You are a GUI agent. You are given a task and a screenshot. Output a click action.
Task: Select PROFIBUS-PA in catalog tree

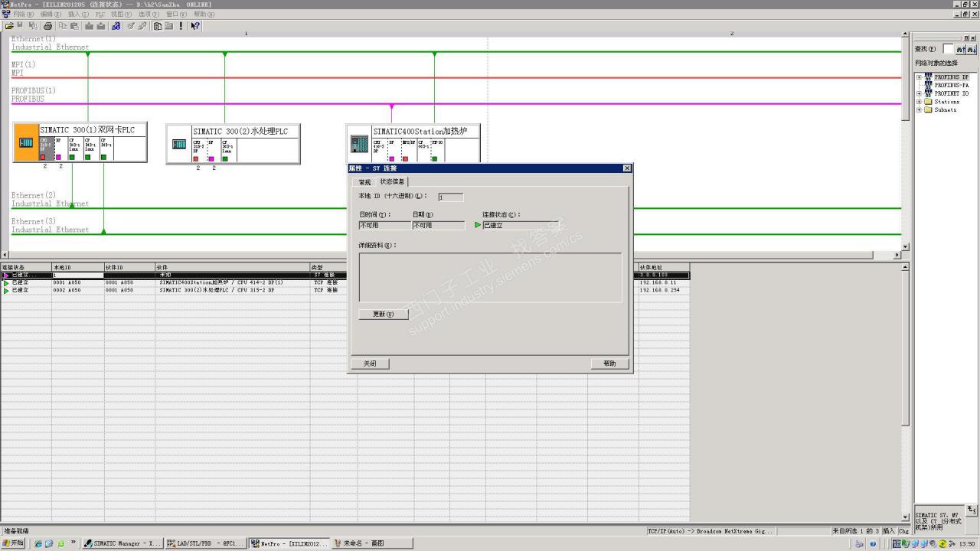[x=952, y=85]
